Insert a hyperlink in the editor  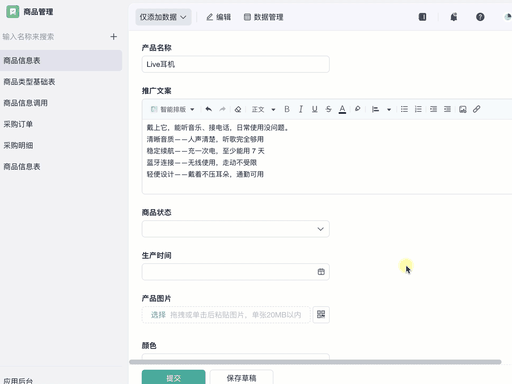[x=477, y=109]
